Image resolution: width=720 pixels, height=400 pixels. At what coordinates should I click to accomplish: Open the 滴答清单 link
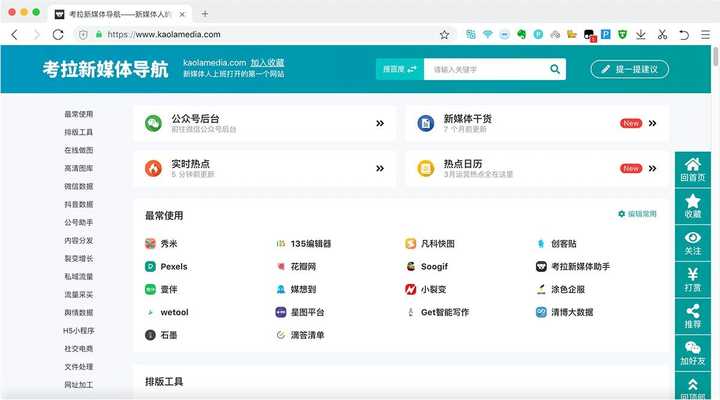click(300, 335)
